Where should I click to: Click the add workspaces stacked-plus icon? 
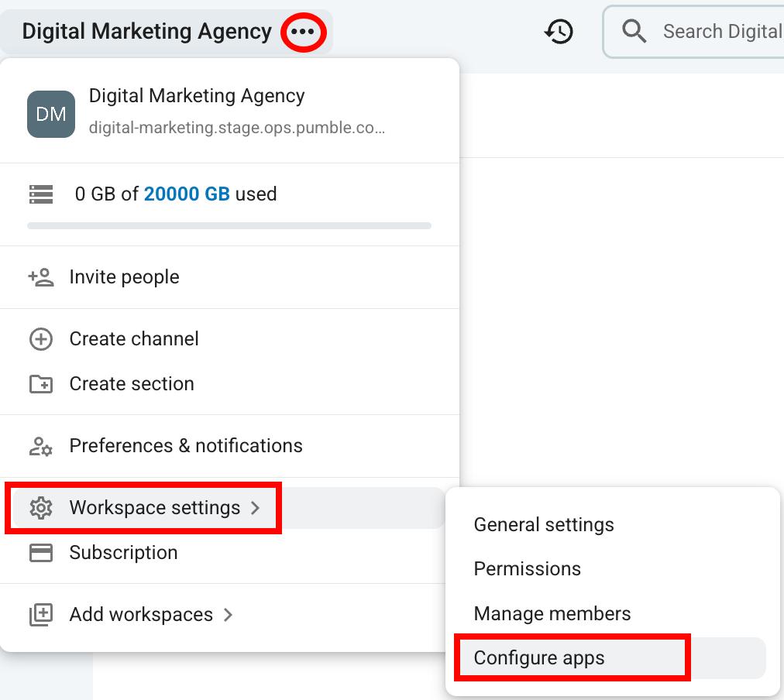click(41, 615)
